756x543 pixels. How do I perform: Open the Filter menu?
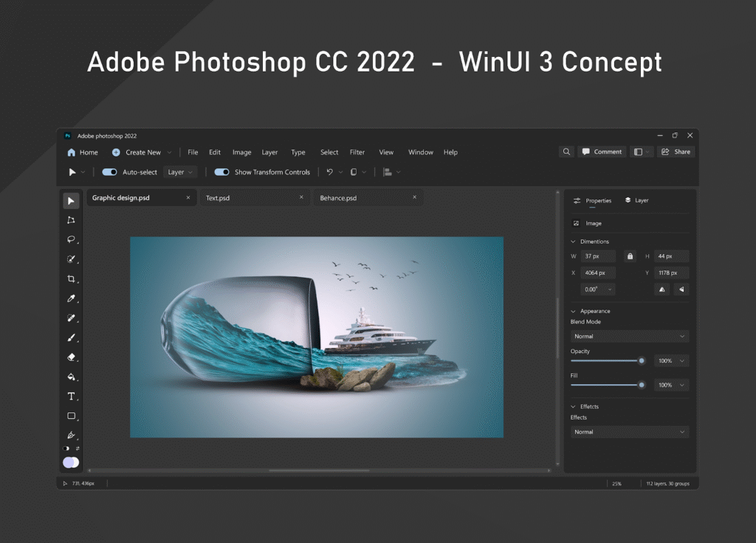pyautogui.click(x=357, y=152)
